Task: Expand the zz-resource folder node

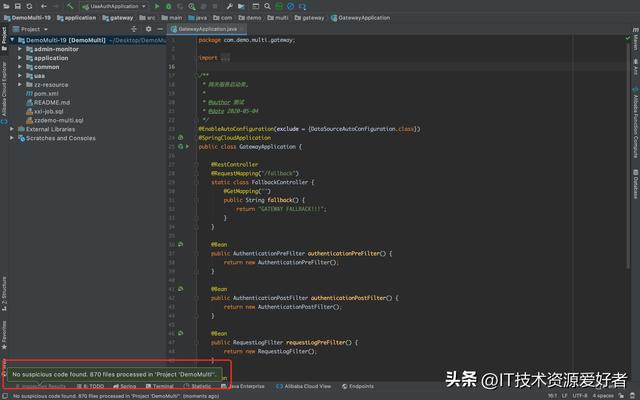Action: (20, 84)
